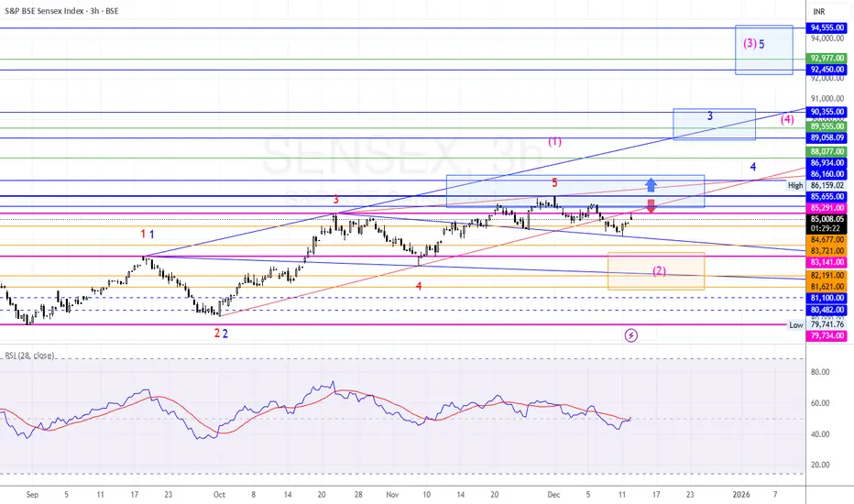Select the 92,450.00 price label
Image resolution: width=854 pixels, height=504 pixels.
click(827, 70)
